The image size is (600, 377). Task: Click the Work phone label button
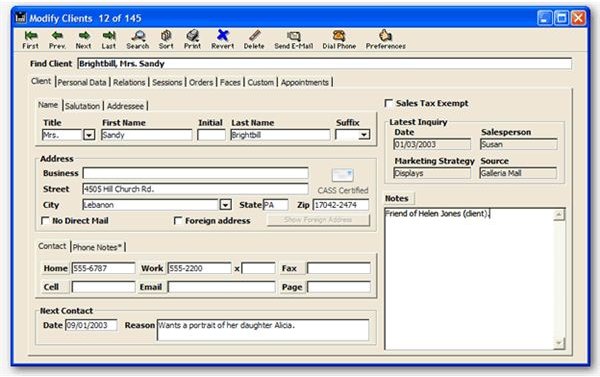[x=152, y=268]
